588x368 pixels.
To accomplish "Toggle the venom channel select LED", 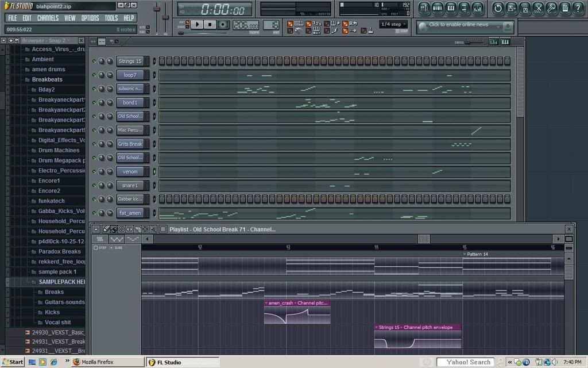I will 154,171.
